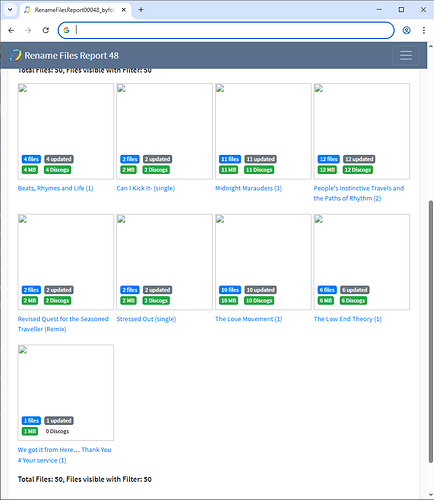Click the 11 updated badge
434x500 pixels.
[x=260, y=159]
